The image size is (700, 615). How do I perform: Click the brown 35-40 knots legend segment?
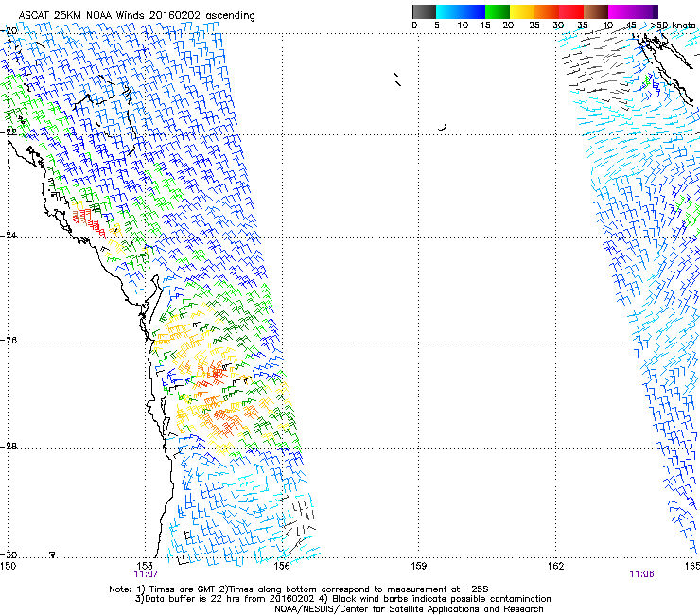[x=596, y=11]
